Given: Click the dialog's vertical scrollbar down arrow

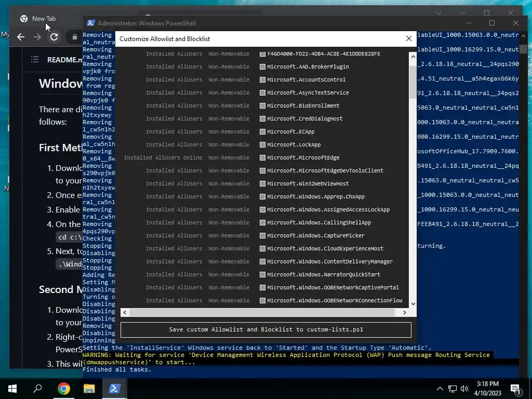Looking at the screenshot, I should pyautogui.click(x=413, y=303).
